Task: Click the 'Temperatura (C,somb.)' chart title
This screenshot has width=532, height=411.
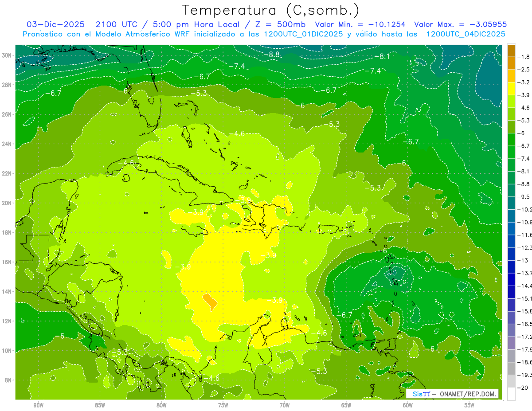Action: 270,10
